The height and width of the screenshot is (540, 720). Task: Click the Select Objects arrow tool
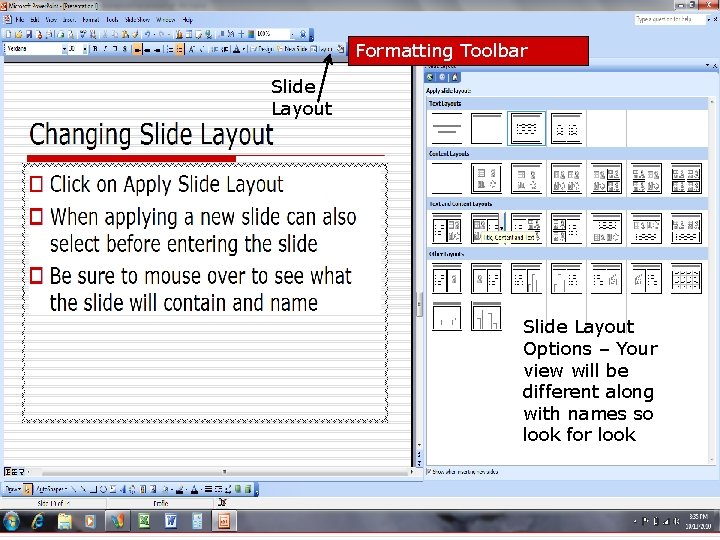[x=28, y=489]
